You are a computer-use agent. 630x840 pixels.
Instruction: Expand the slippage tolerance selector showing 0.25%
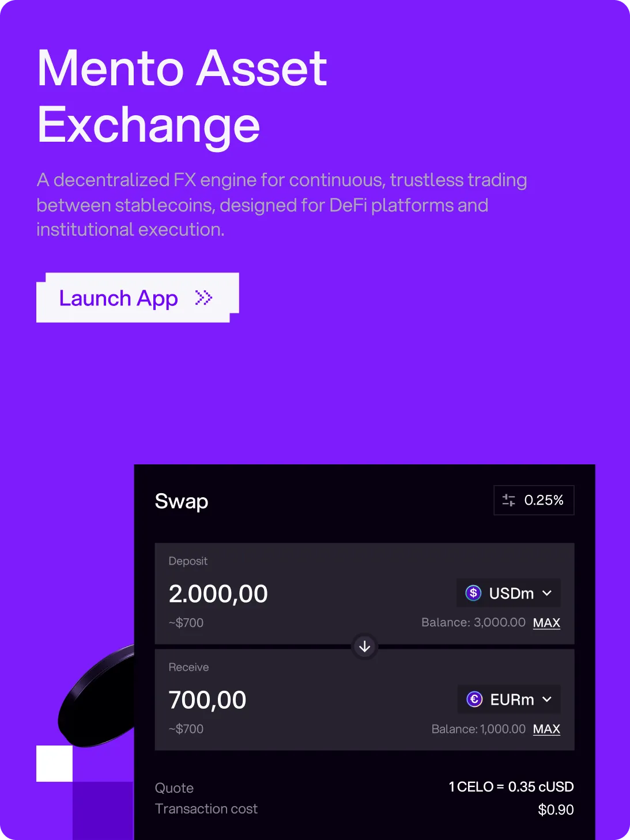click(x=533, y=500)
